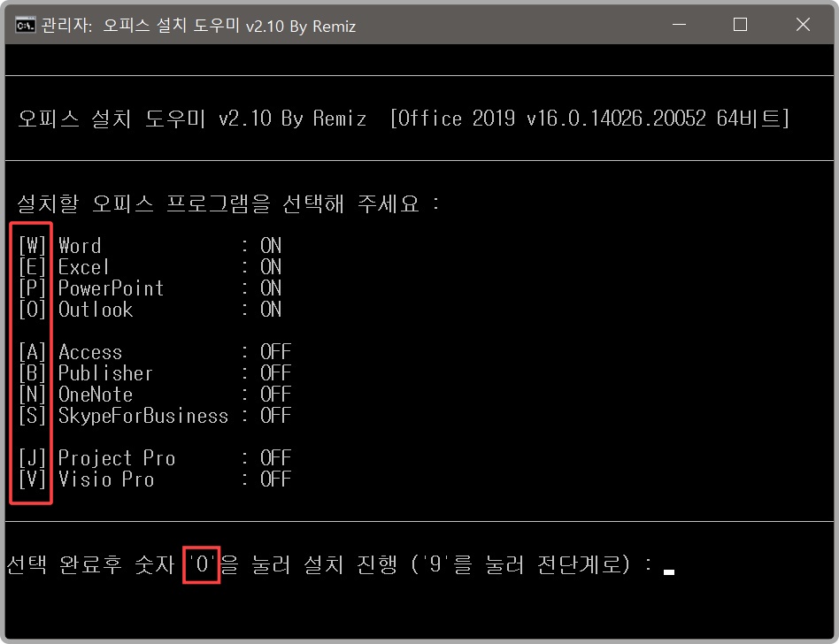Enable Project Pro installation
This screenshot has width=839, height=644.
point(32,457)
